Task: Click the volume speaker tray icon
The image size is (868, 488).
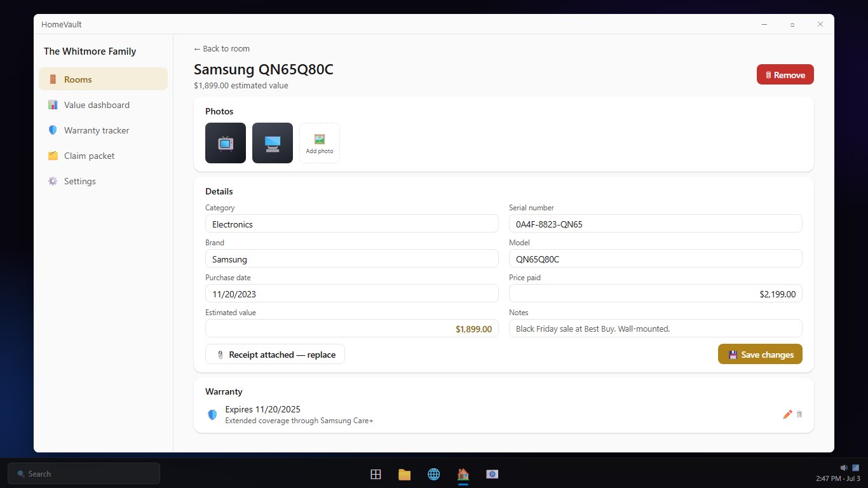Action: (x=844, y=468)
